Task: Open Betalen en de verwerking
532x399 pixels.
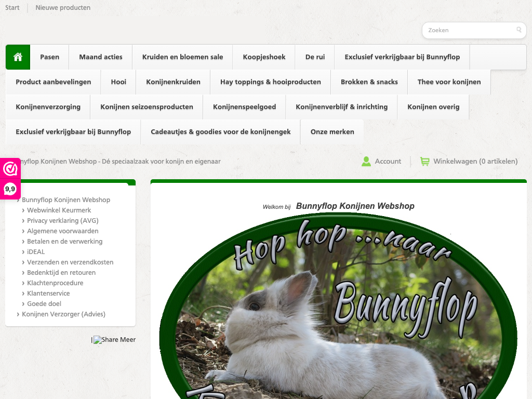Action: [x=64, y=242]
